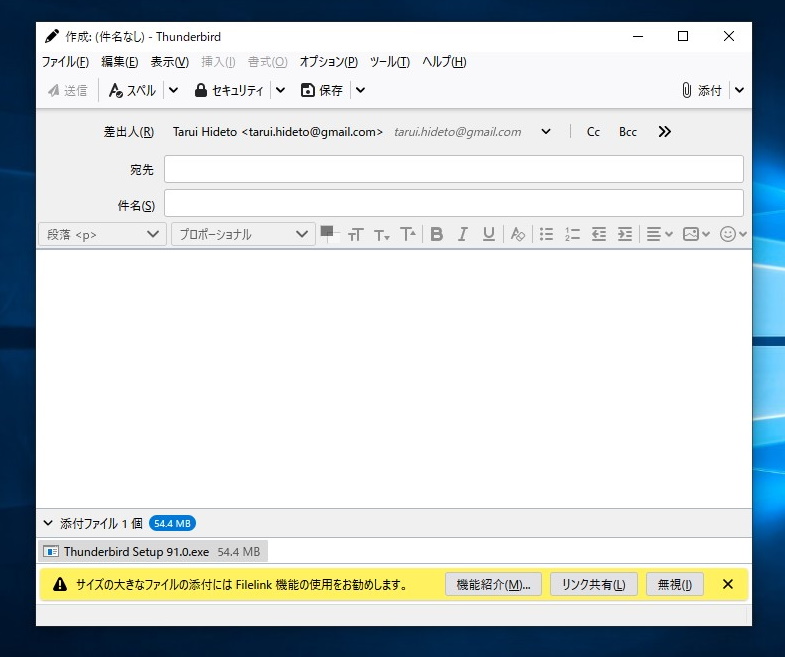Click the 機能紹介(M)... button

click(x=493, y=584)
